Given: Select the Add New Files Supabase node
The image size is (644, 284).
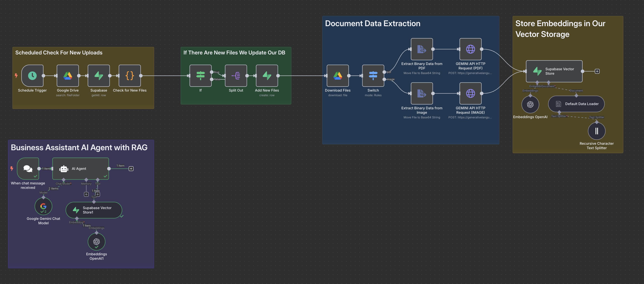Looking at the screenshot, I should point(267,76).
